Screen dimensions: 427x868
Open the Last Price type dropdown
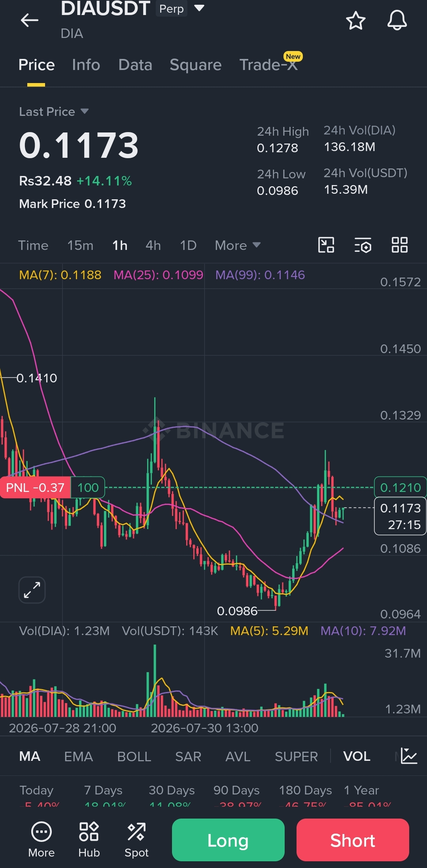click(x=54, y=112)
